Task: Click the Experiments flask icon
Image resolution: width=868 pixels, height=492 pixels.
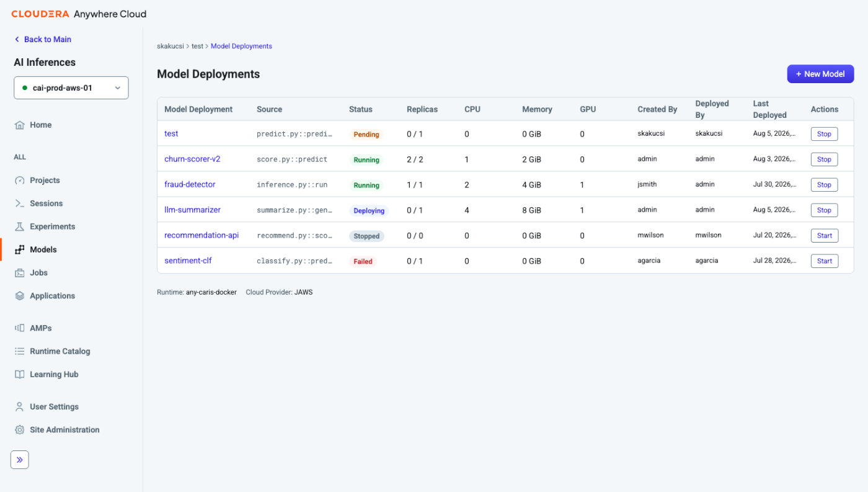Action: tap(19, 226)
